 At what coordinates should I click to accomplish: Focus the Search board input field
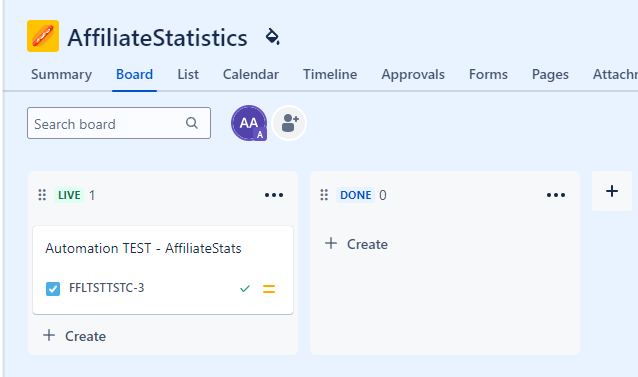tap(119, 123)
